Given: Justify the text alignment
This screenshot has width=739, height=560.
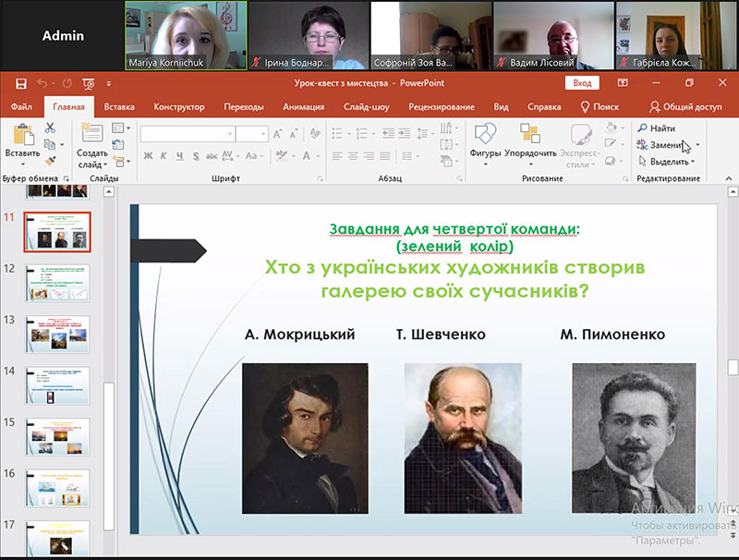Looking at the screenshot, I should 385,156.
